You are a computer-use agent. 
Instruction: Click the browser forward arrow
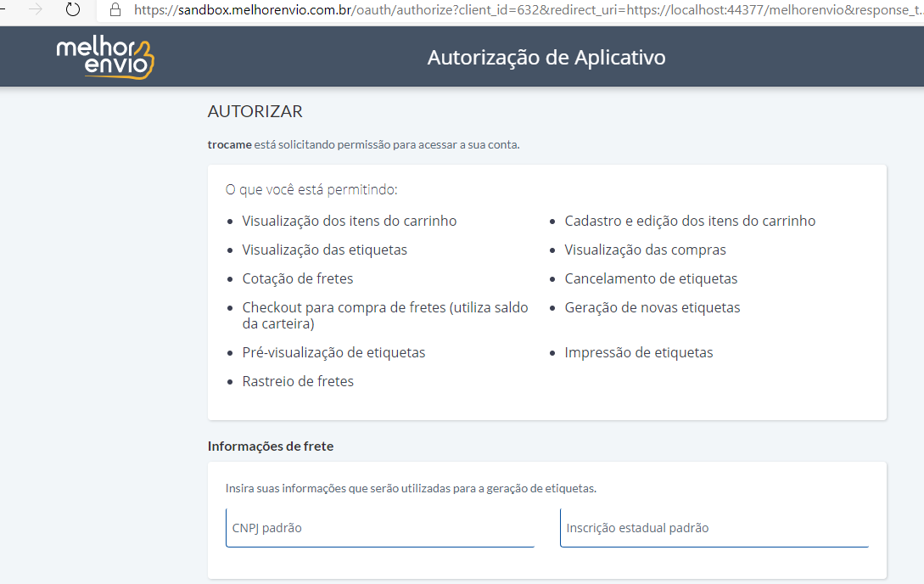pyautogui.click(x=36, y=9)
